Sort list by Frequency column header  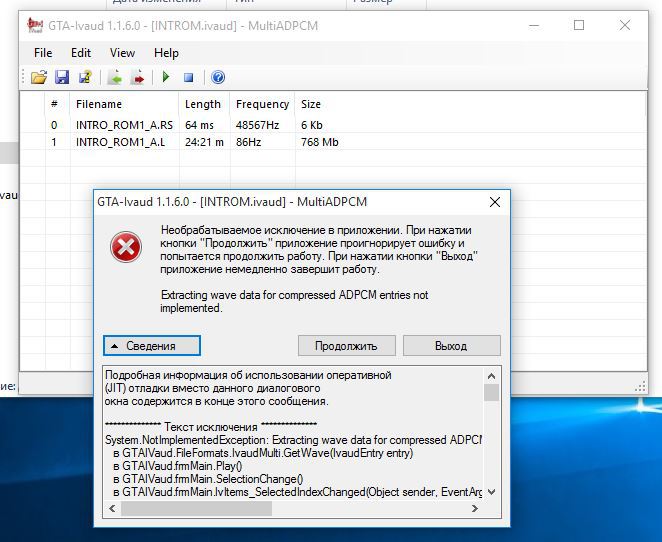[x=262, y=104]
